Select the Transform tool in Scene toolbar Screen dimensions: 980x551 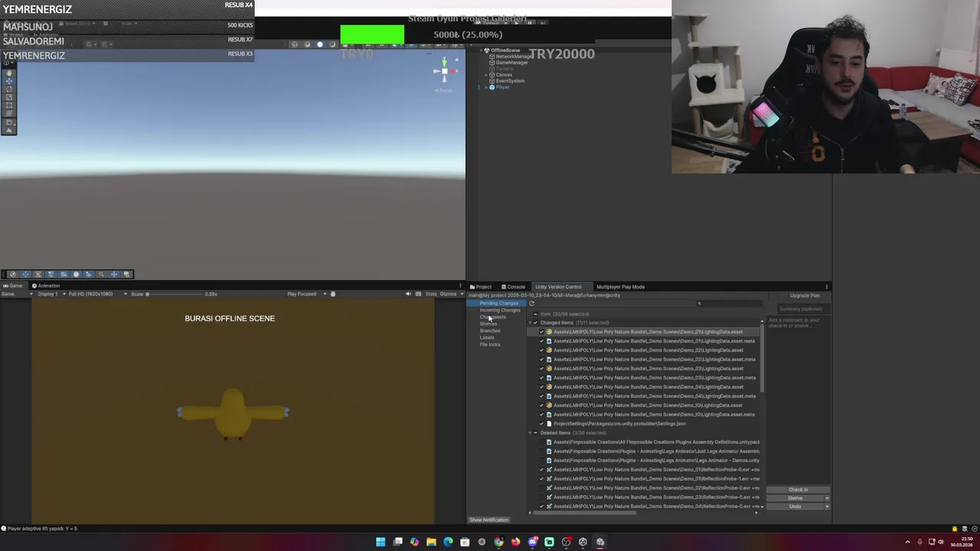pyautogui.click(x=9, y=113)
